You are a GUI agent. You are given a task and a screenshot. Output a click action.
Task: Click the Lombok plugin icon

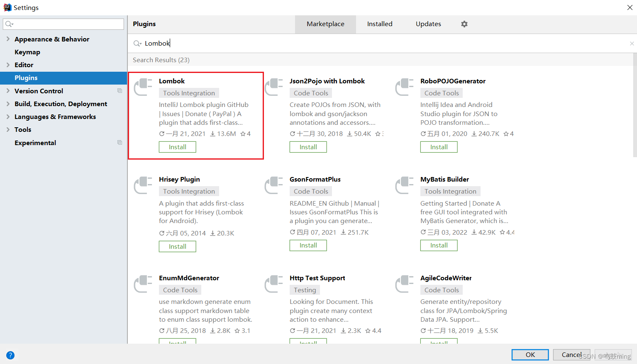coord(143,87)
